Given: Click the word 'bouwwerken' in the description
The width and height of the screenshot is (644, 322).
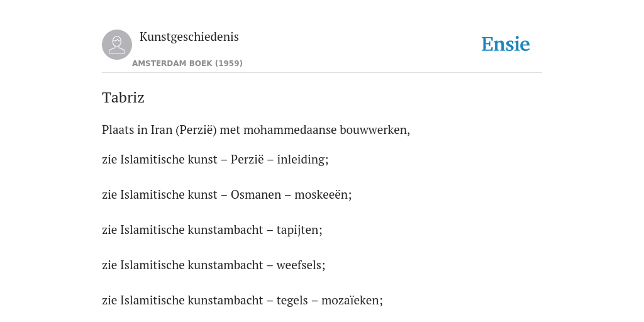Looking at the screenshot, I should tap(374, 130).
